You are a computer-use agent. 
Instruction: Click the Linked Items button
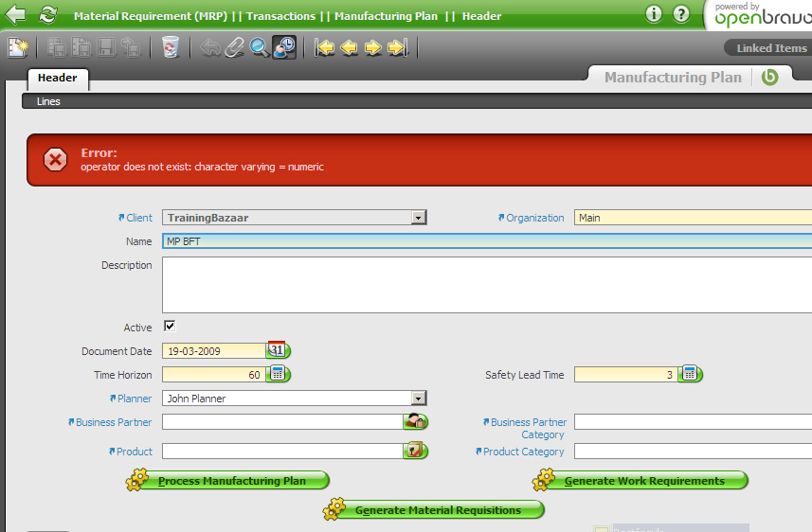769,48
